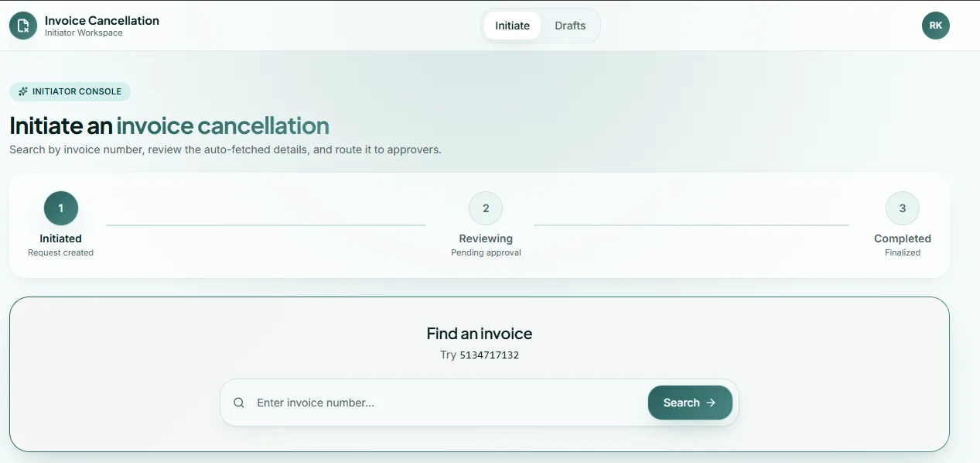
Task: Open the RK user avatar menu
Action: [x=935, y=26]
